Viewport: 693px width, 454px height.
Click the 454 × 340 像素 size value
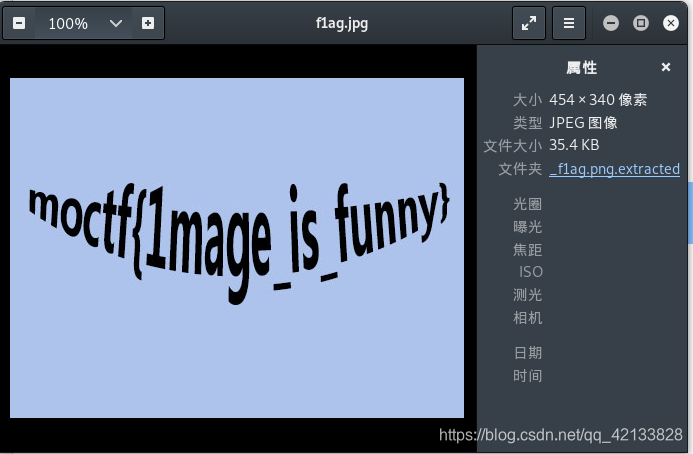[x=598, y=100]
